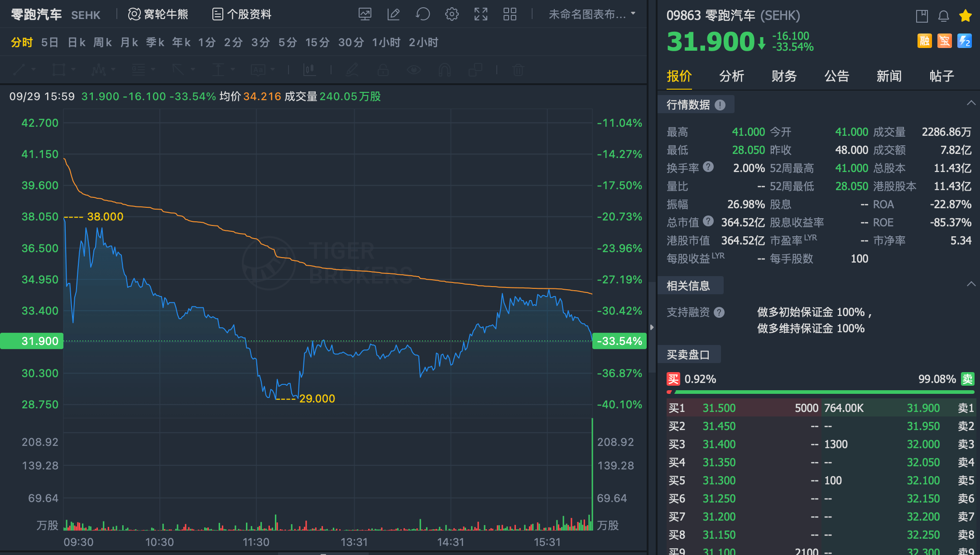980x555 pixels.
Task: Toggle visibility of chart drawings with eye icon
Action: tap(413, 70)
